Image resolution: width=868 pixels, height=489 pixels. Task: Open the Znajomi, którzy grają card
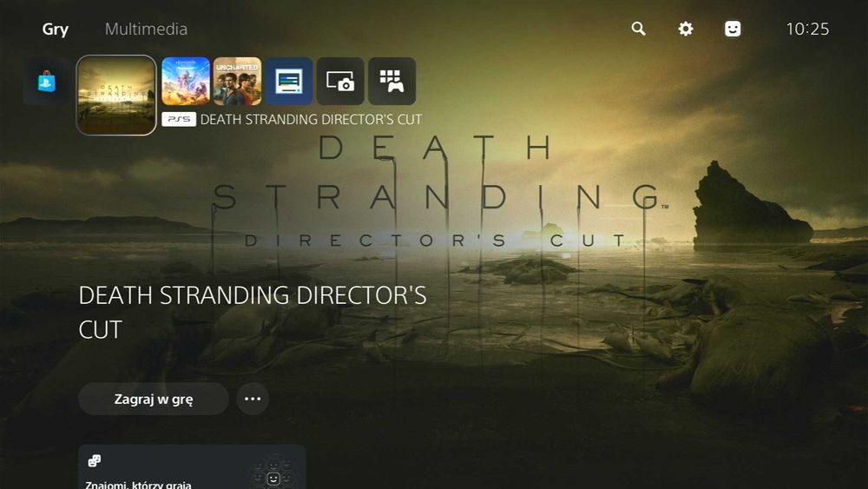(192, 466)
